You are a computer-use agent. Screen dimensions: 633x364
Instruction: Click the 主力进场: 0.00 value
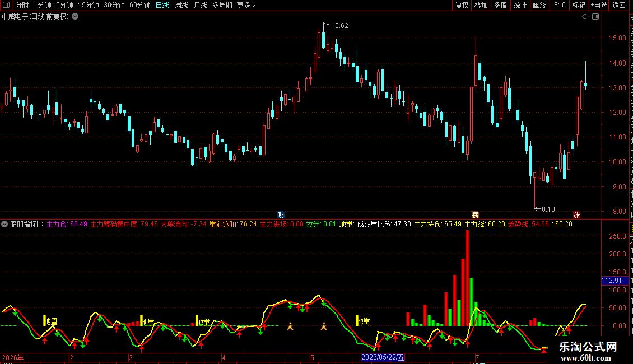[x=281, y=224]
